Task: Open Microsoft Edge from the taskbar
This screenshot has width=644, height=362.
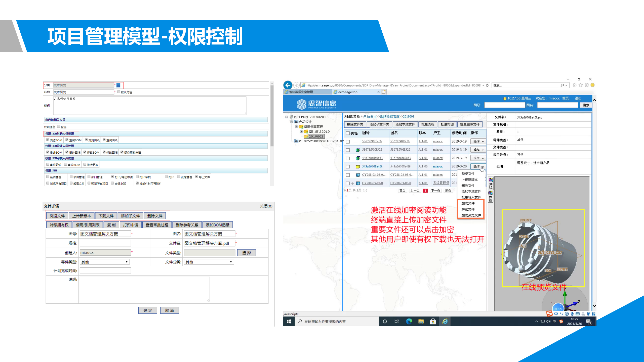Action: click(409, 321)
